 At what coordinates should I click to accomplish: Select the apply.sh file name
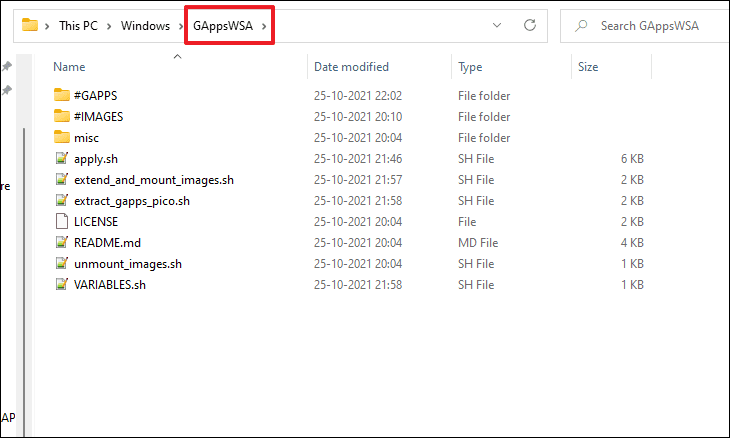click(95, 159)
